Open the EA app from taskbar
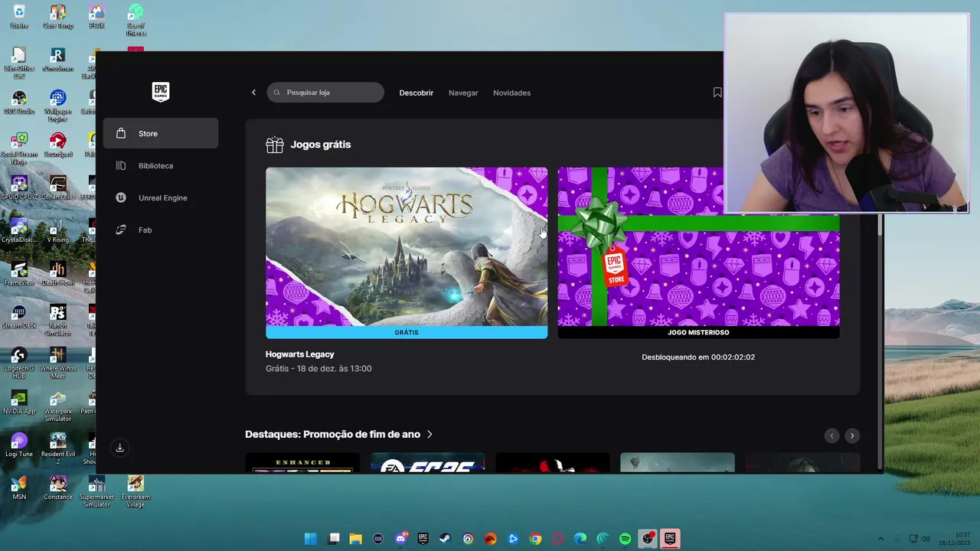This screenshot has height=551, width=980. pyautogui.click(x=491, y=539)
